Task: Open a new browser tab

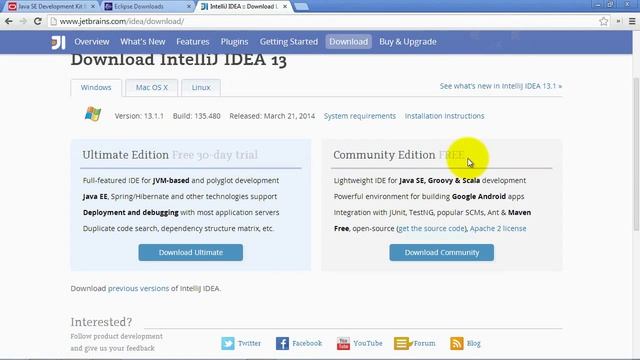Action: point(301,7)
